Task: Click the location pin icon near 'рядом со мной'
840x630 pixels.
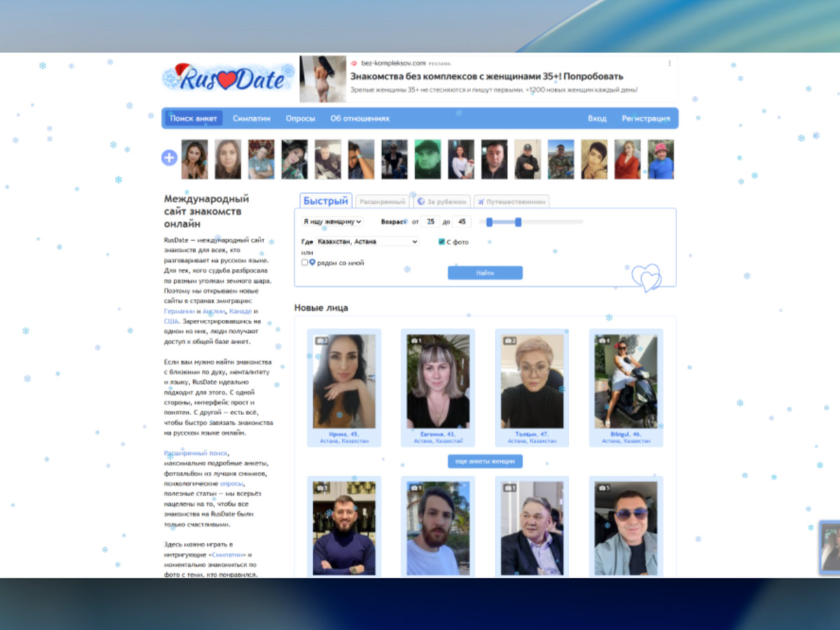Action: pos(312,262)
